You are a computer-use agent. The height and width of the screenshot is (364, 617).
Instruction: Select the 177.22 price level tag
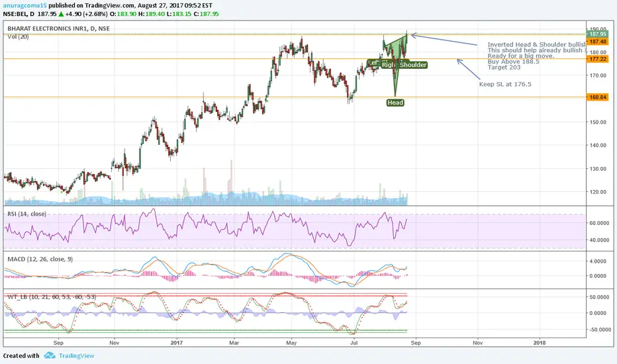[598, 59]
